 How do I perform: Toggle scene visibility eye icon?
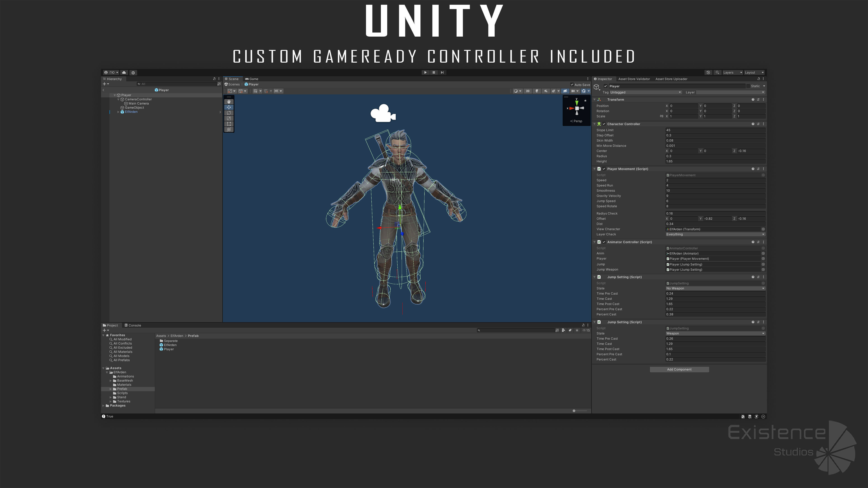point(565,91)
